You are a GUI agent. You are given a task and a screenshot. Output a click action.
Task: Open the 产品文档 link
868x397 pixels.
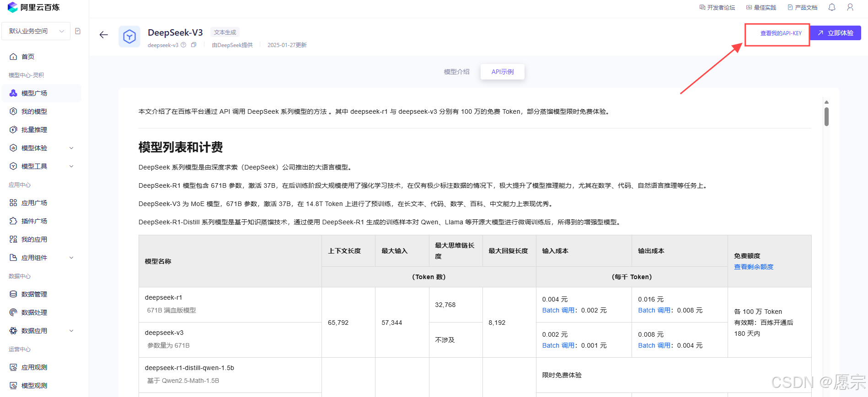pos(802,7)
